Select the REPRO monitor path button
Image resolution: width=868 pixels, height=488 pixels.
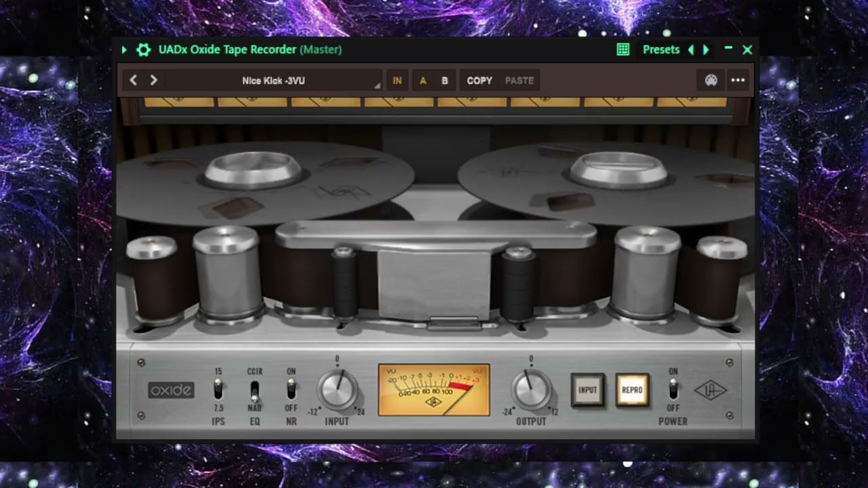coord(632,390)
